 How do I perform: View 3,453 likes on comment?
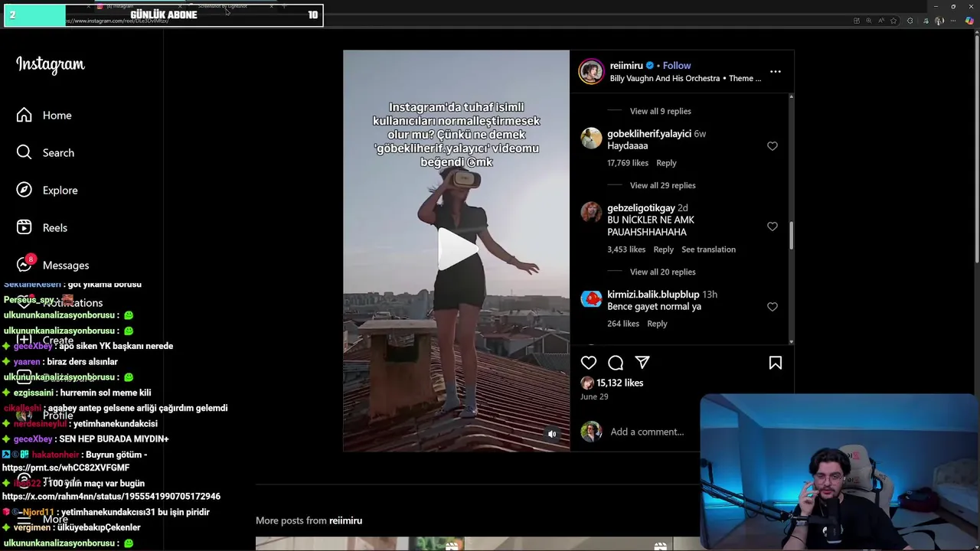(x=626, y=249)
